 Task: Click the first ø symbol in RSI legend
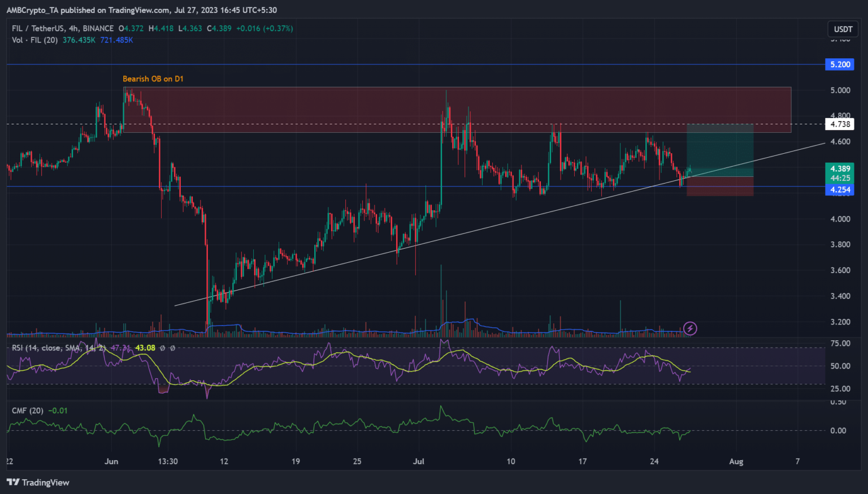point(163,348)
